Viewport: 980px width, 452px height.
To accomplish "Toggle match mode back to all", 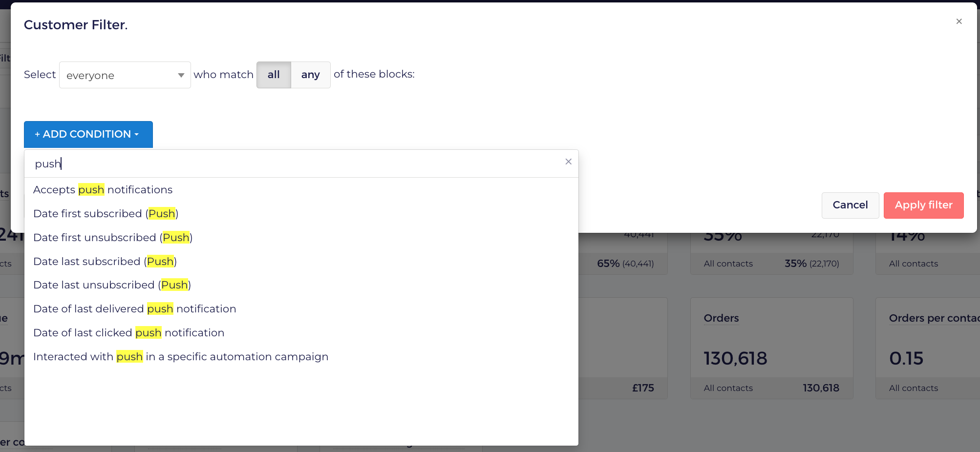I will point(273,75).
